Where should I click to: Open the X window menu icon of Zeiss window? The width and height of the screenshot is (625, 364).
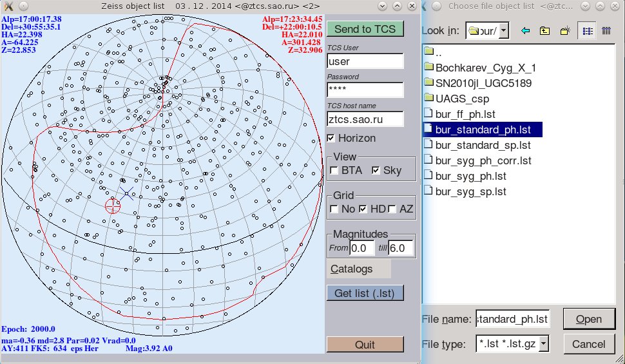[8, 6]
